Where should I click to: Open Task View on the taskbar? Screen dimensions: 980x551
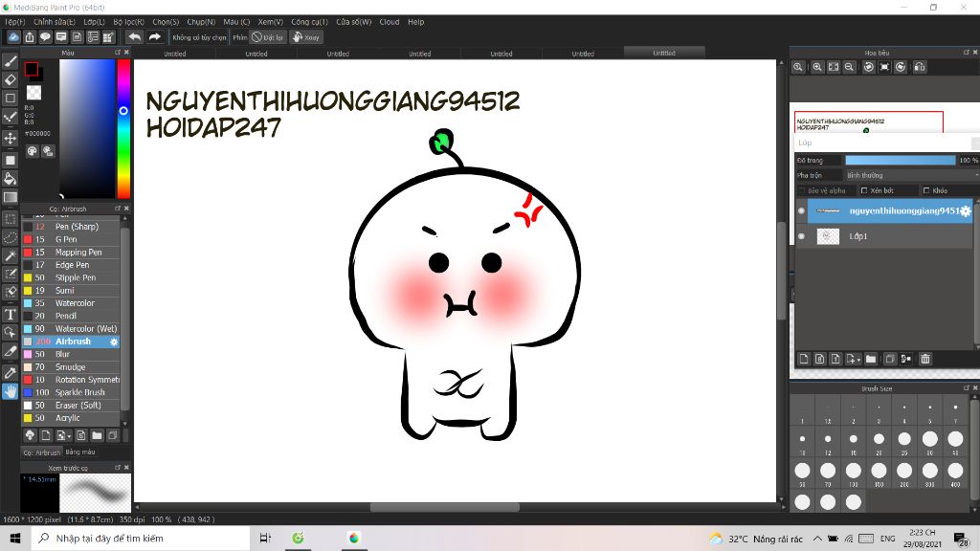[x=265, y=538]
